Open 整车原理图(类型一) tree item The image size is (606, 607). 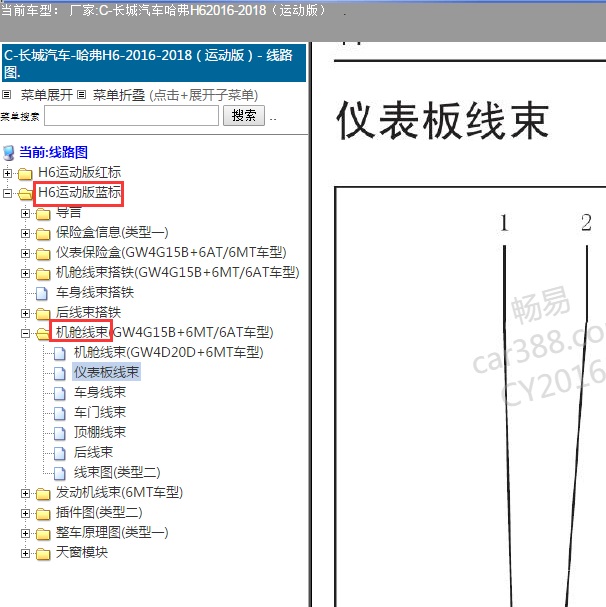pos(112,533)
